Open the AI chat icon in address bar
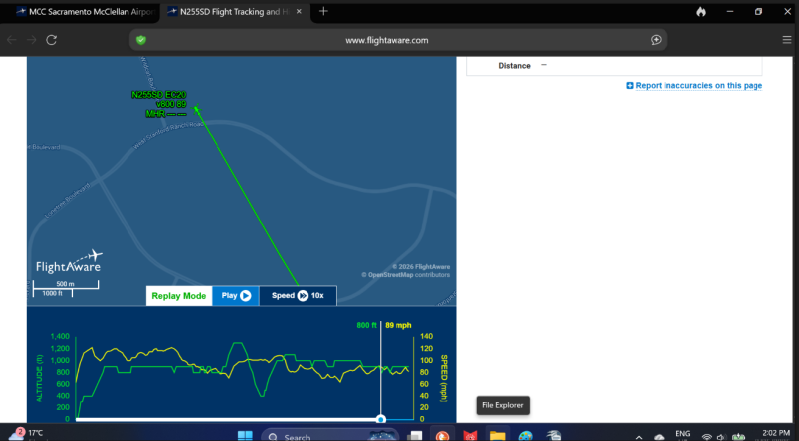 656,40
